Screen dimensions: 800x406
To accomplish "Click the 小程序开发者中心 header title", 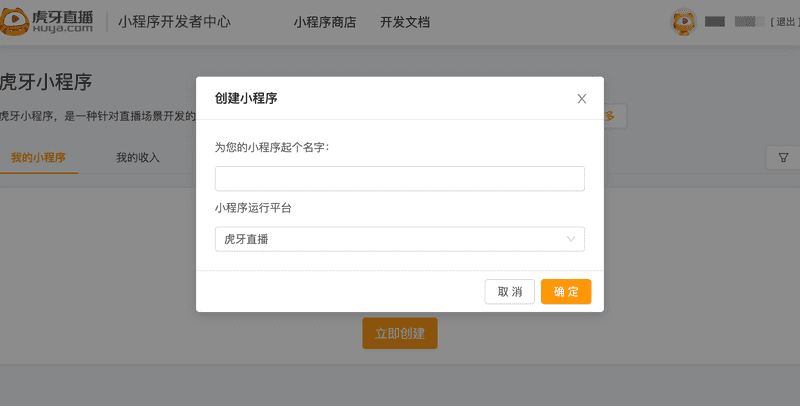I will [x=174, y=22].
